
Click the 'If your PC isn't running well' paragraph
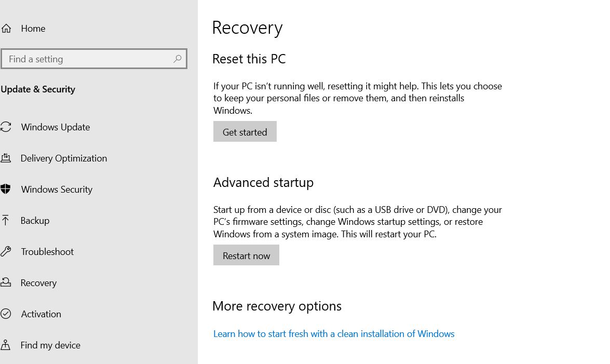tap(358, 98)
